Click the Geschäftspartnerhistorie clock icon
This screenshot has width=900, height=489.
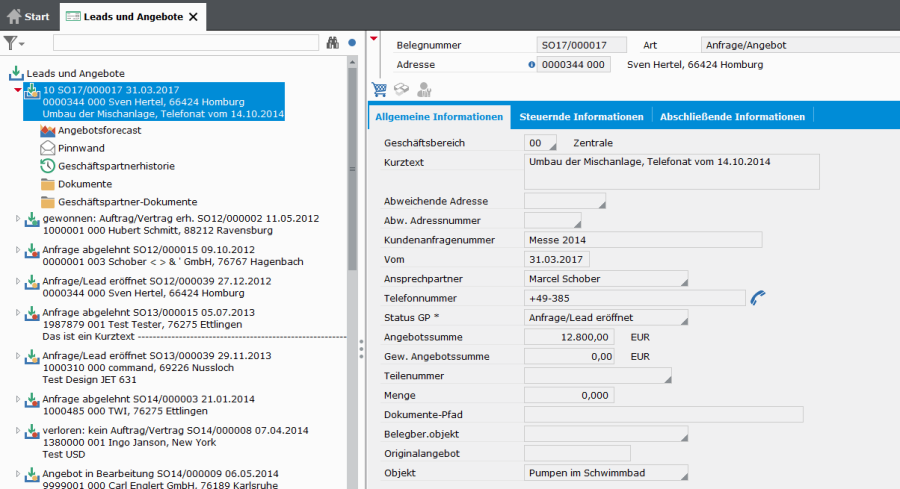[48, 166]
